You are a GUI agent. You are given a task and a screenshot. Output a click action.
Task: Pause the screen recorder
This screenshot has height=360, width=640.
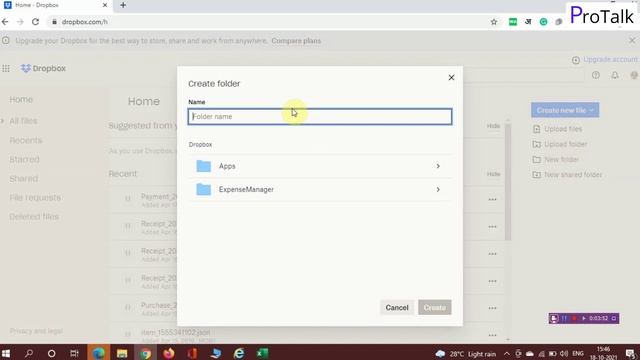pos(564,318)
